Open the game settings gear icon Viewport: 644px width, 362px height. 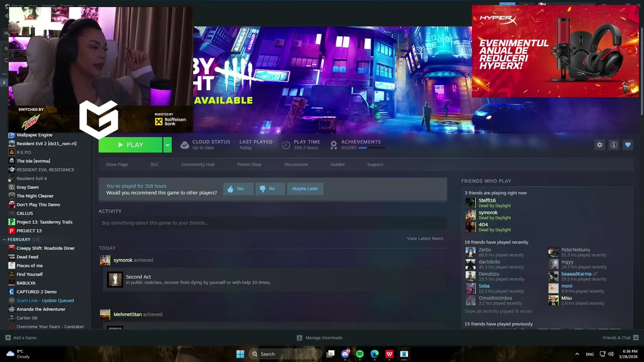(599, 145)
